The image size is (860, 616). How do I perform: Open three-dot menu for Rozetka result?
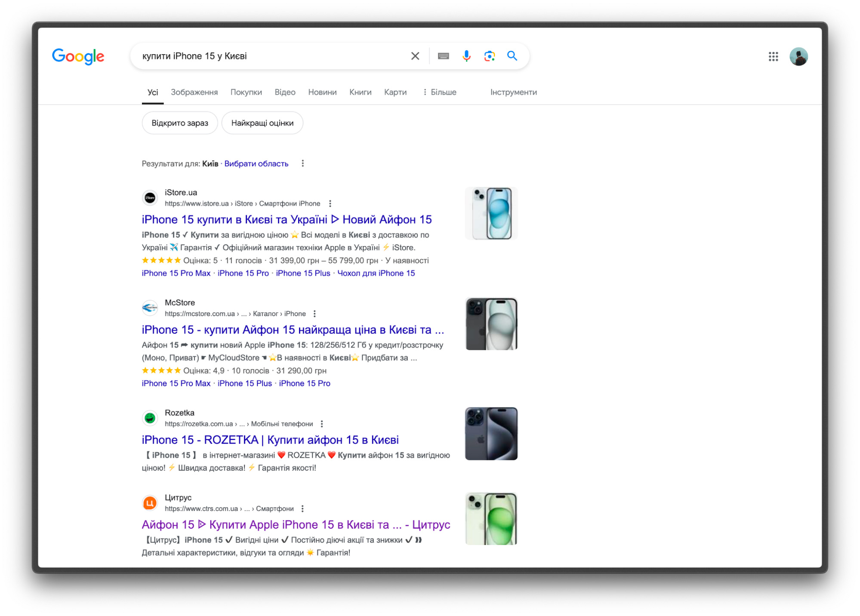[x=322, y=424]
